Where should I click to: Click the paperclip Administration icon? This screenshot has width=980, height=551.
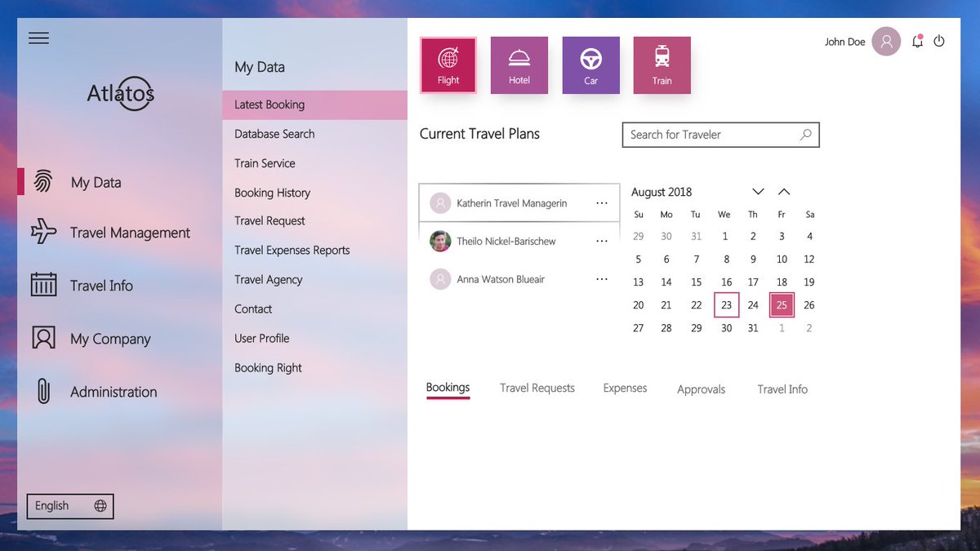(43, 391)
